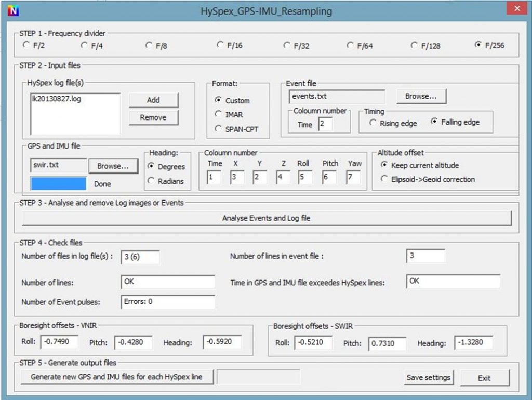Edit the Yaw column number field
Screen dimensions: 532x400
(353, 177)
